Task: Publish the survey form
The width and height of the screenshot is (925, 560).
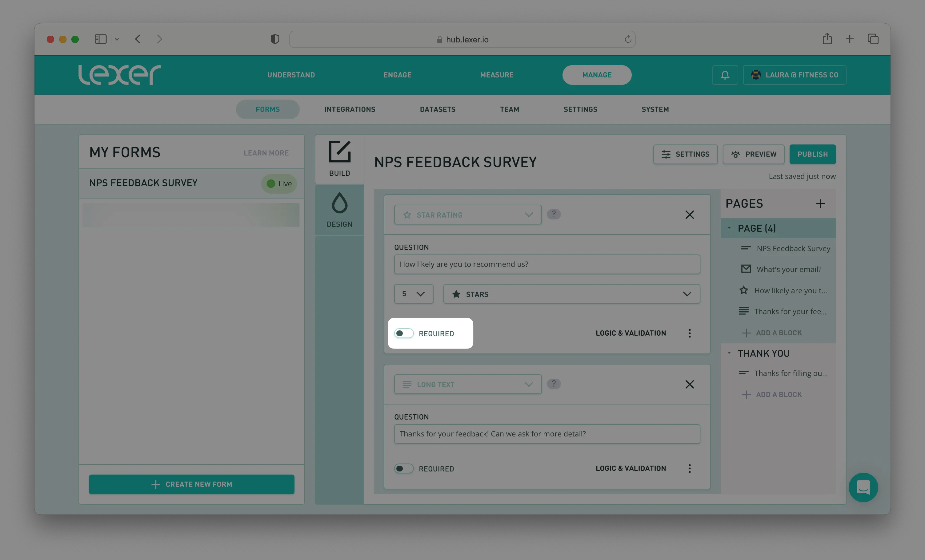Action: pyautogui.click(x=812, y=154)
